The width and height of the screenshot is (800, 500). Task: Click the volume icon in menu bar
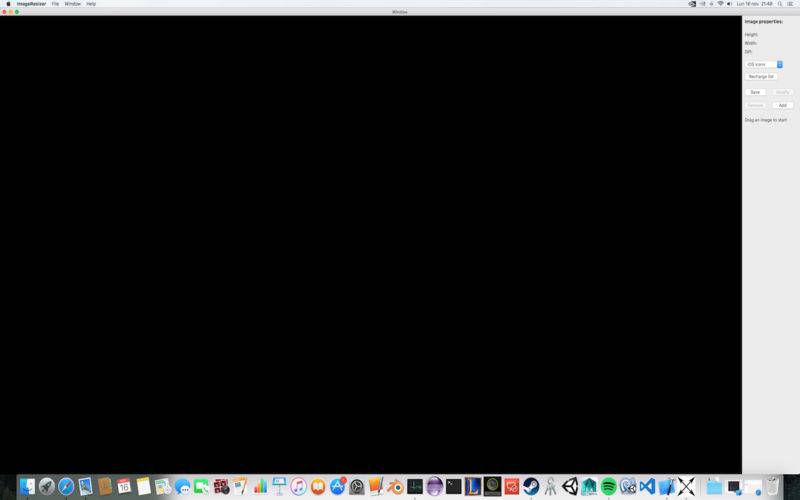729,4
